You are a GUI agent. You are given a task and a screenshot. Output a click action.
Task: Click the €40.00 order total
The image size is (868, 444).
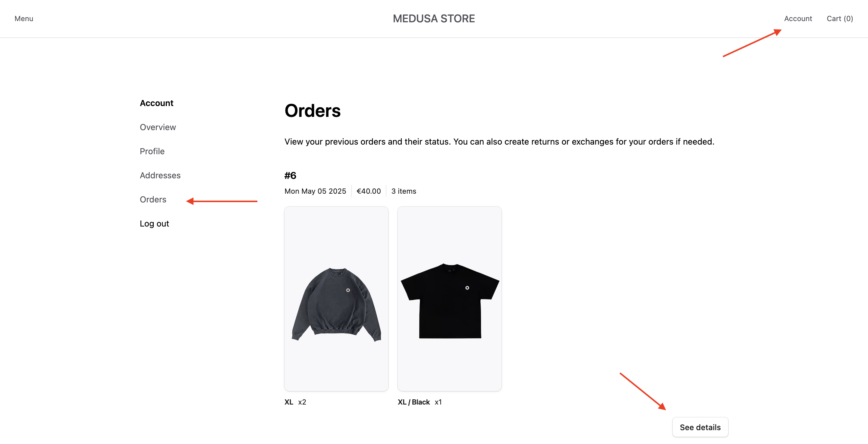tap(369, 191)
